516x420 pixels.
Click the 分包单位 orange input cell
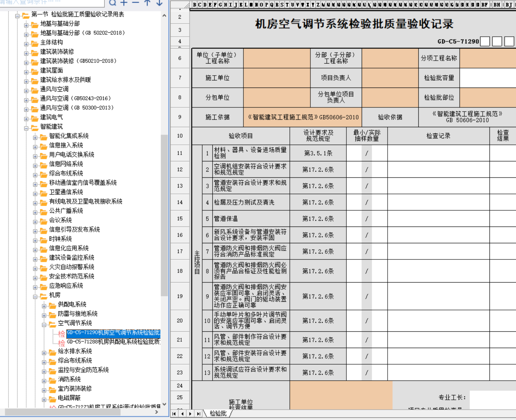point(277,97)
